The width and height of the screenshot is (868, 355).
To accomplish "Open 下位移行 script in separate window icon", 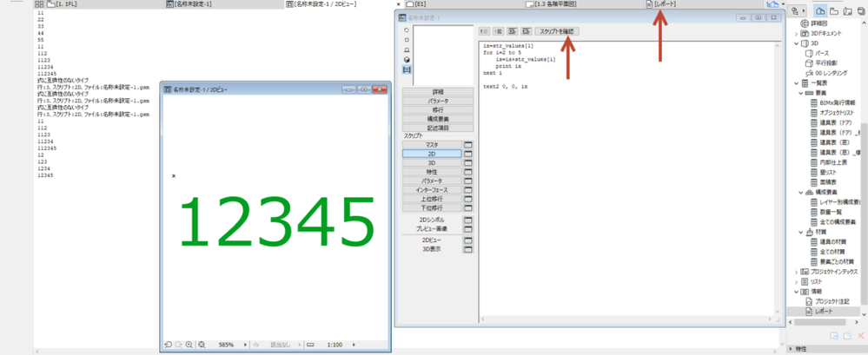I will click(x=468, y=208).
